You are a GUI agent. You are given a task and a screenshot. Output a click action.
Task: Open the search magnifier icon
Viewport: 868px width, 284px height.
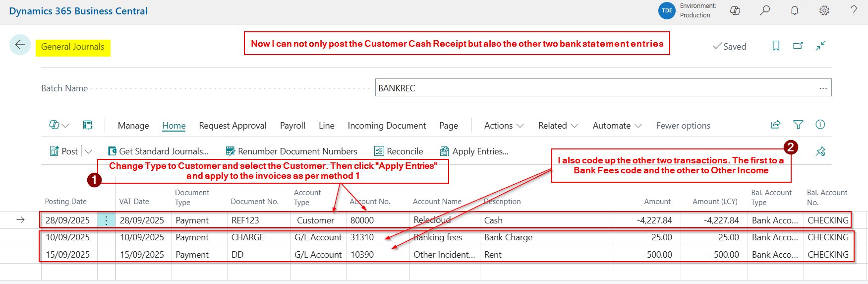(x=765, y=10)
